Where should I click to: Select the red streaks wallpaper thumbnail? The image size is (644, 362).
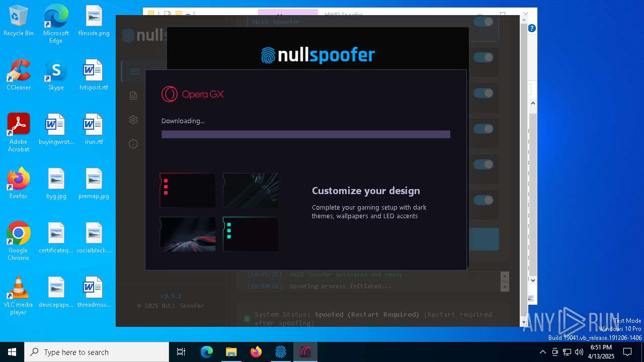[x=188, y=234]
